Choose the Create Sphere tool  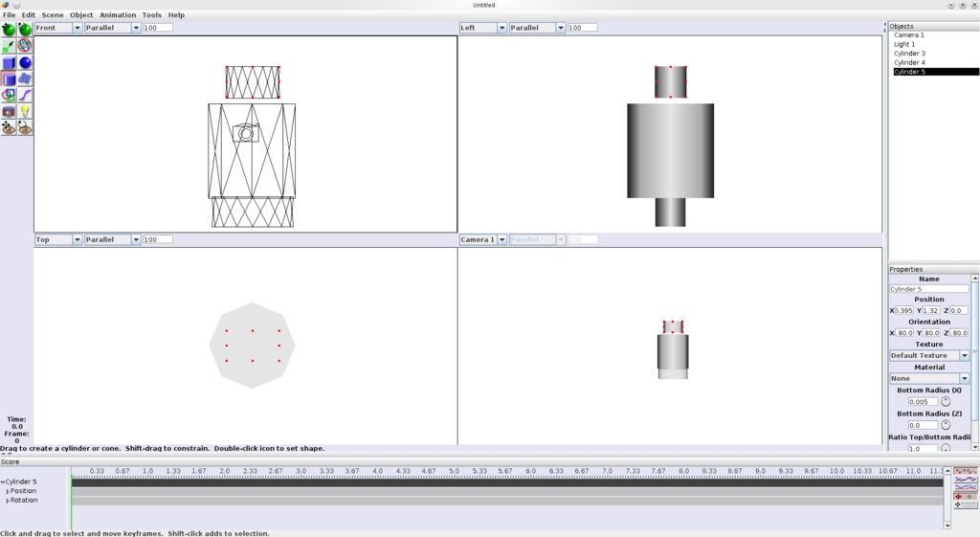coord(25,63)
